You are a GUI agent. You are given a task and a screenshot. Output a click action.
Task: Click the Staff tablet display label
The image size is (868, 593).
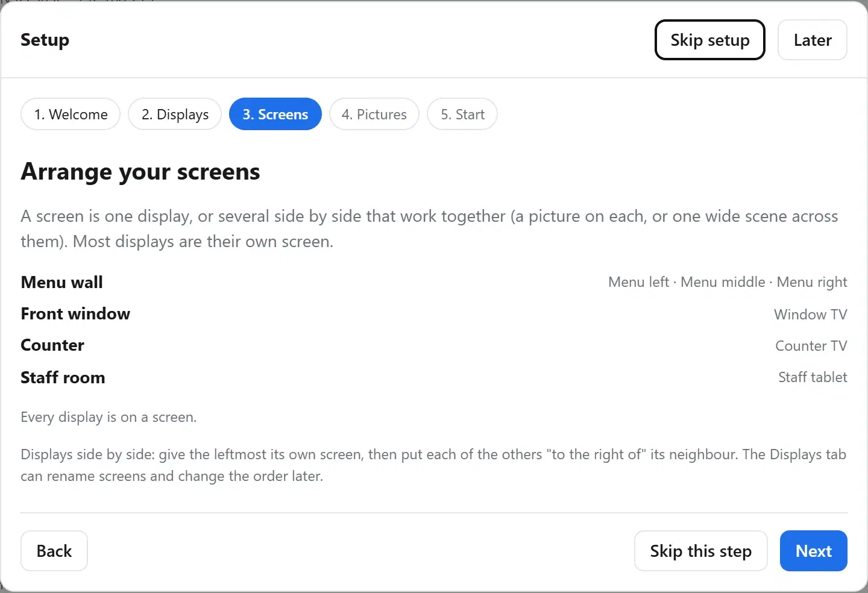click(813, 377)
